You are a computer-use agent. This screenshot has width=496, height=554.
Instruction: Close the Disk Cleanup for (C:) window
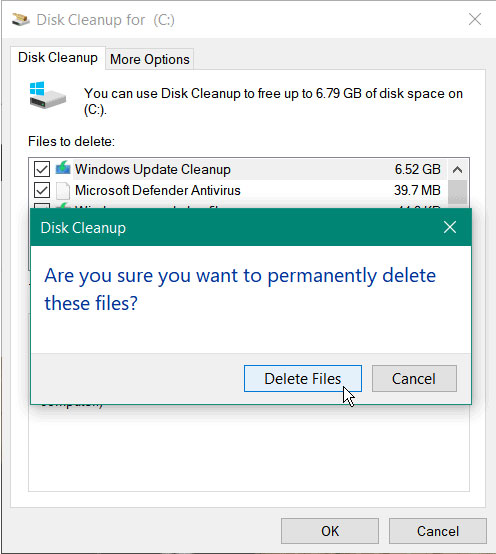475,19
